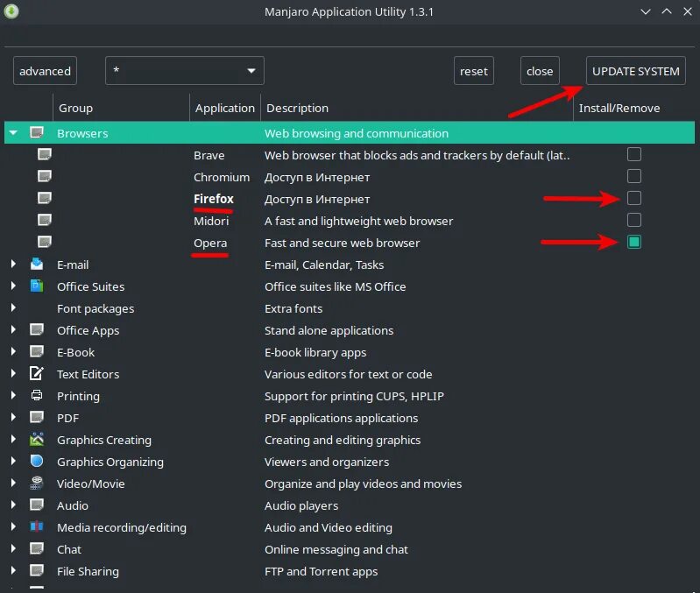Select the Opera application name
This screenshot has width=700, height=593.
tap(210, 244)
